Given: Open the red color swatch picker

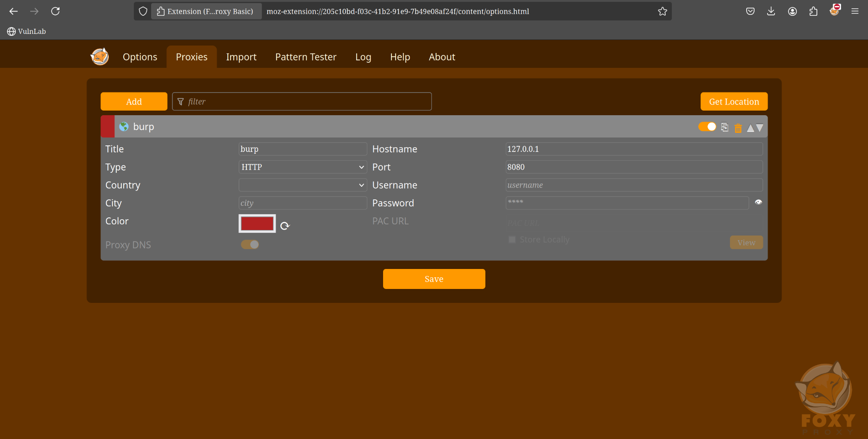Looking at the screenshot, I should pos(257,223).
